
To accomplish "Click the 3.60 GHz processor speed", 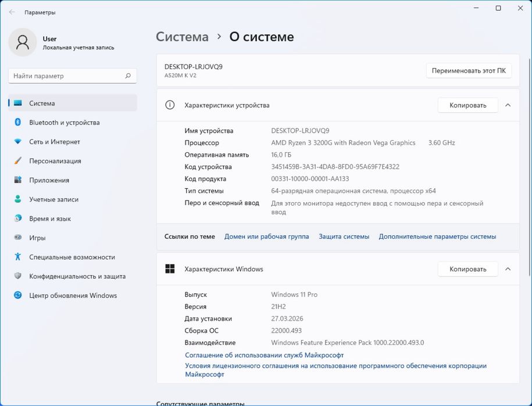I will pos(441,143).
